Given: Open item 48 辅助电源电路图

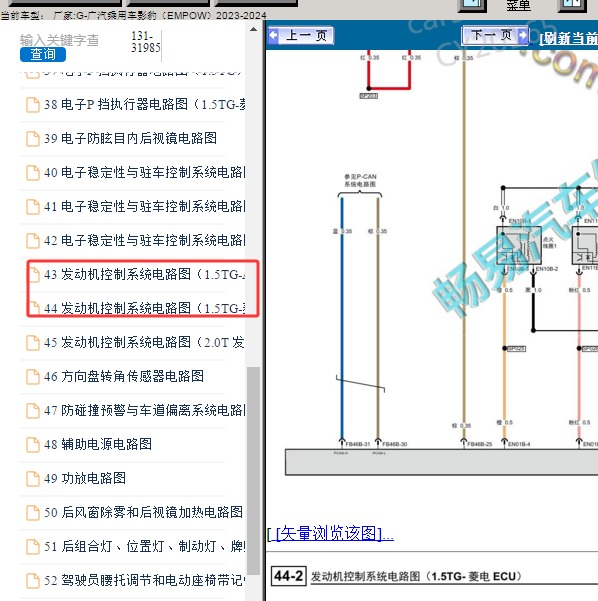Looking at the screenshot, I should pos(98,444).
